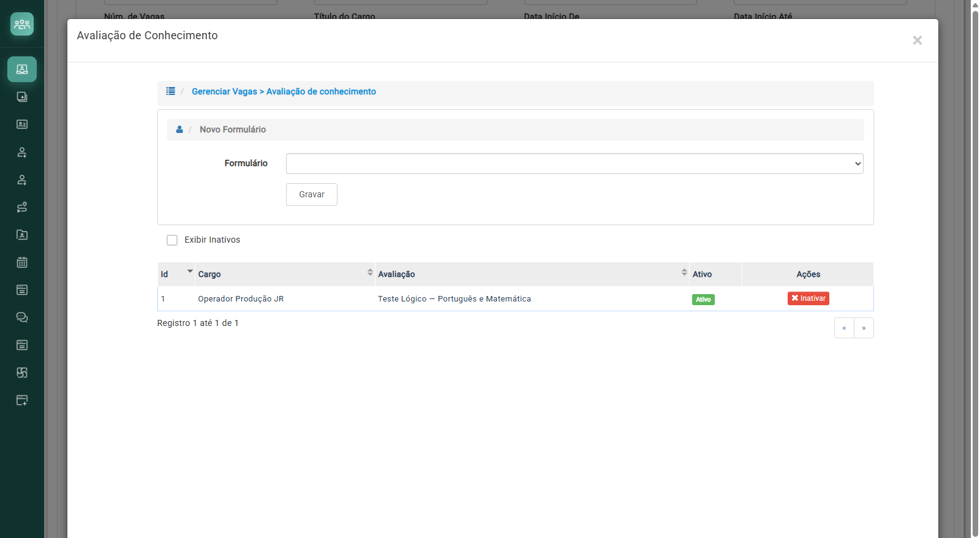Go to previous page of records
Viewport: 980px width, 538px height.
point(844,328)
